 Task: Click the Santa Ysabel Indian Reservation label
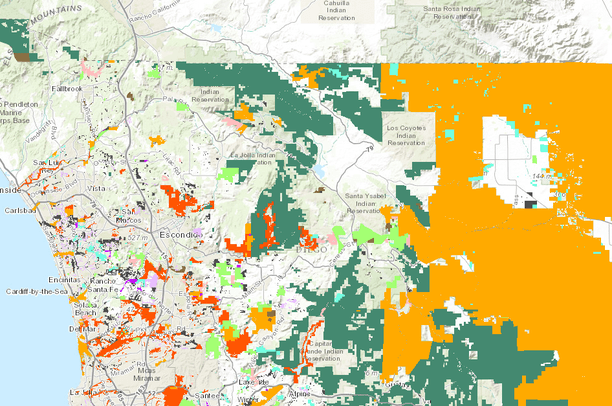click(x=365, y=203)
